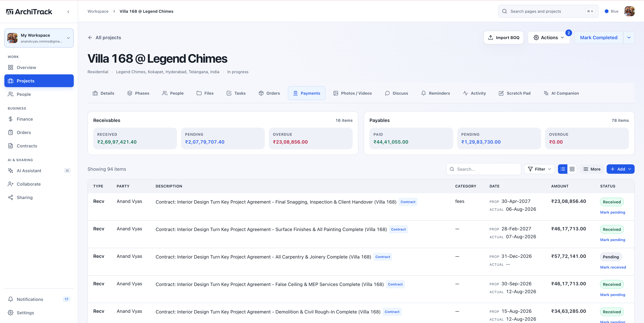
Task: Switch to grid view of payments
Action: pyautogui.click(x=572, y=169)
